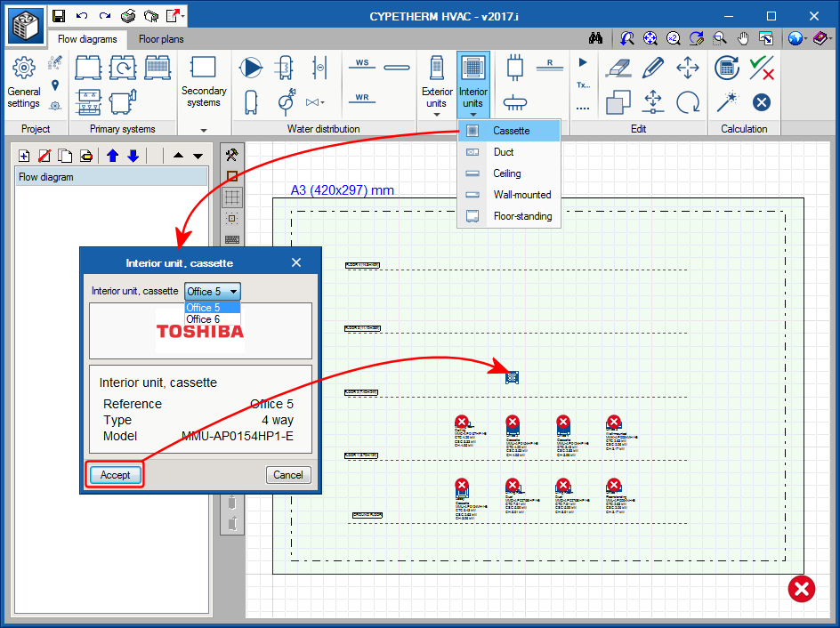Switch to the Floor plans tab
Image resolution: width=840 pixels, height=628 pixels.
click(161, 39)
